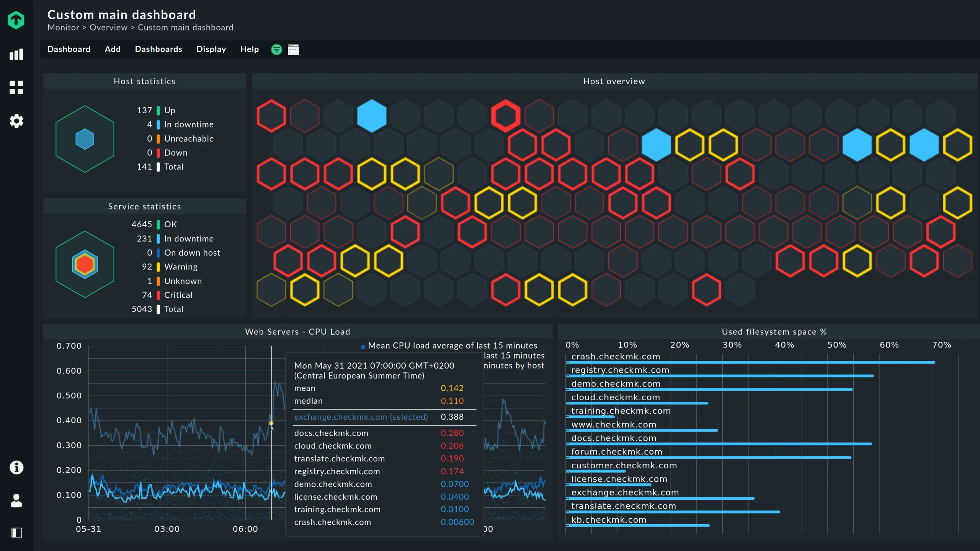Click exchange.checkmk.com (selected) link in tooltip
This screenshot has width=980, height=551.
(x=361, y=417)
